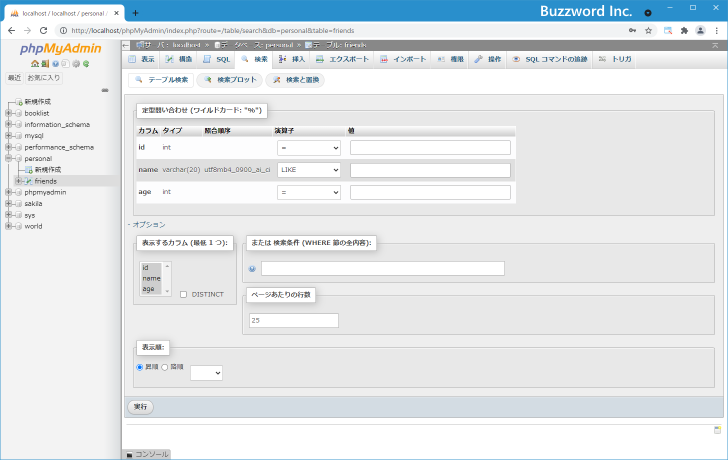Click the green reload navigation icon
728x460 pixels.
[87, 64]
